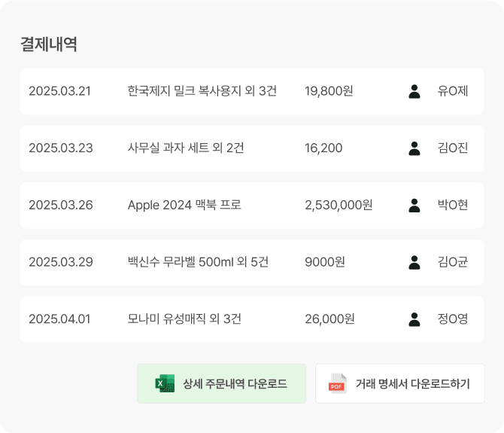Click 거래 명세서 다운로드하기 button
Image resolution: width=504 pixels, height=433 pixels.
(400, 383)
